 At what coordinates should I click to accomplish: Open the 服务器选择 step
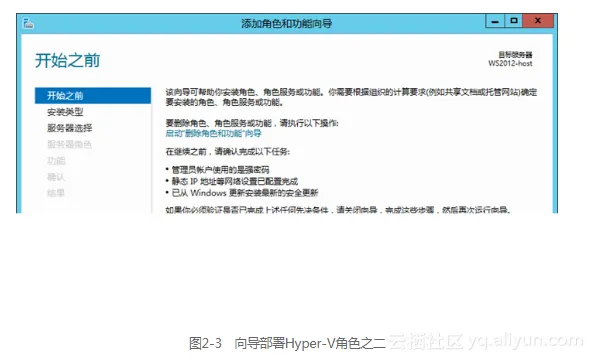70,128
